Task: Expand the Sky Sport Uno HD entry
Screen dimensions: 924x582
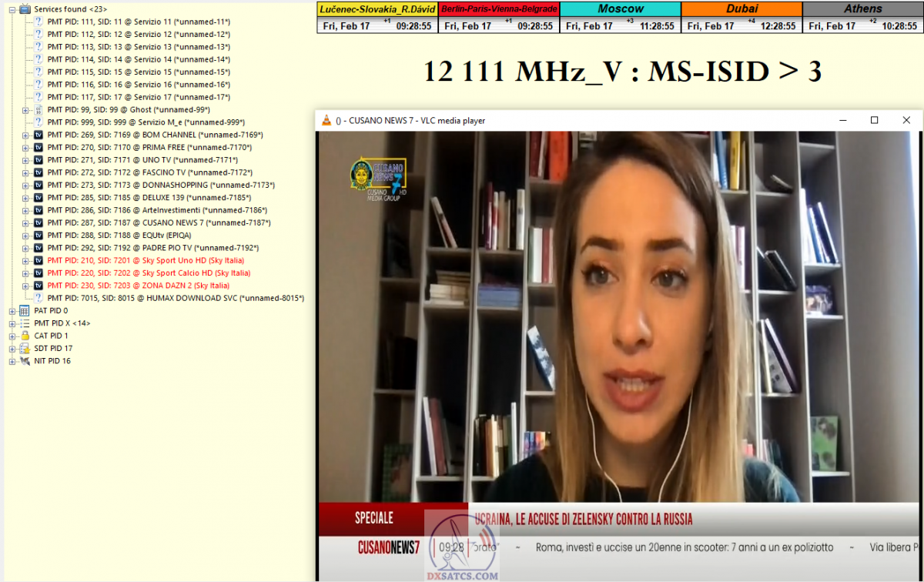Action: pos(25,260)
